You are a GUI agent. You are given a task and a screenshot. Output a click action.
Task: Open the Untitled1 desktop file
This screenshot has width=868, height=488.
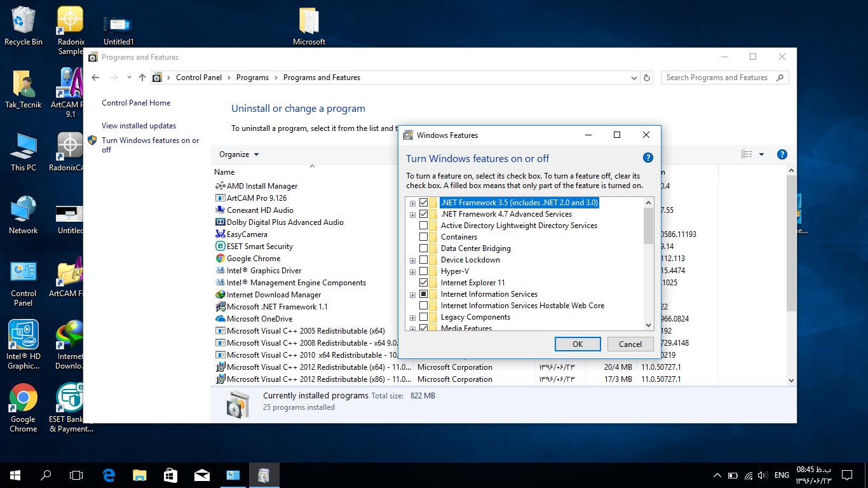(x=118, y=29)
